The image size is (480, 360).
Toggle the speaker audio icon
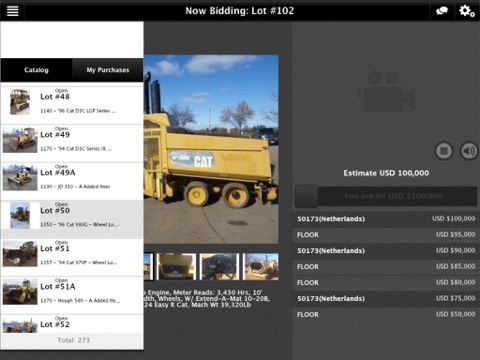pyautogui.click(x=469, y=151)
